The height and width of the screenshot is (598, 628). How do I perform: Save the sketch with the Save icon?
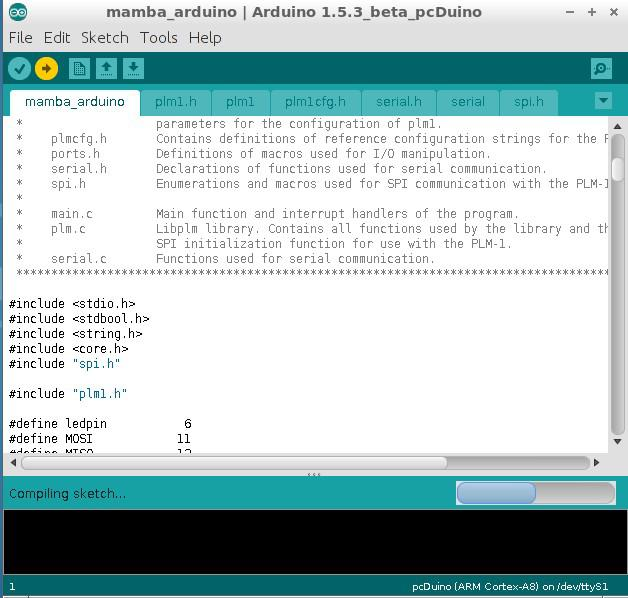pyautogui.click(x=133, y=68)
